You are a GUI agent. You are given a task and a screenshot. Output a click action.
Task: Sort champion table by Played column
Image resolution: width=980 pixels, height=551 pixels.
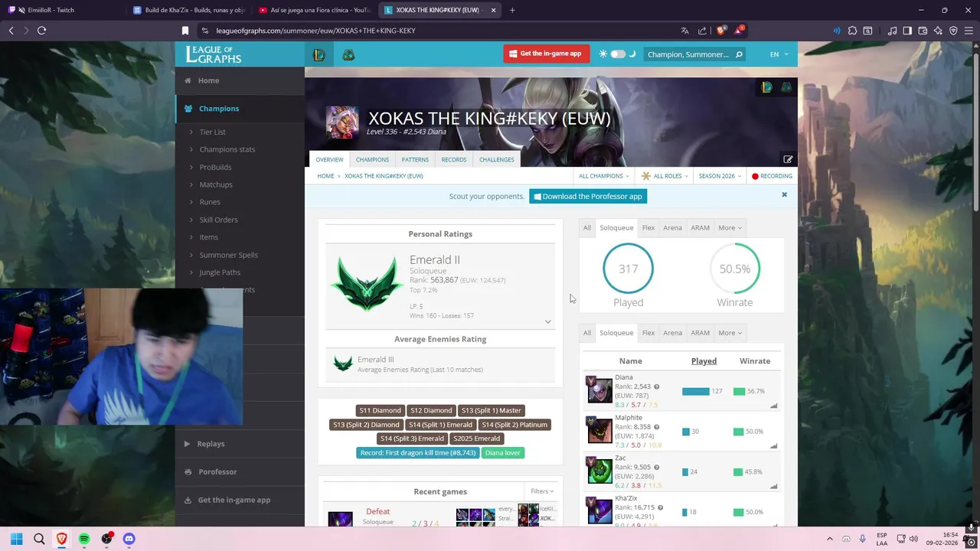point(704,361)
